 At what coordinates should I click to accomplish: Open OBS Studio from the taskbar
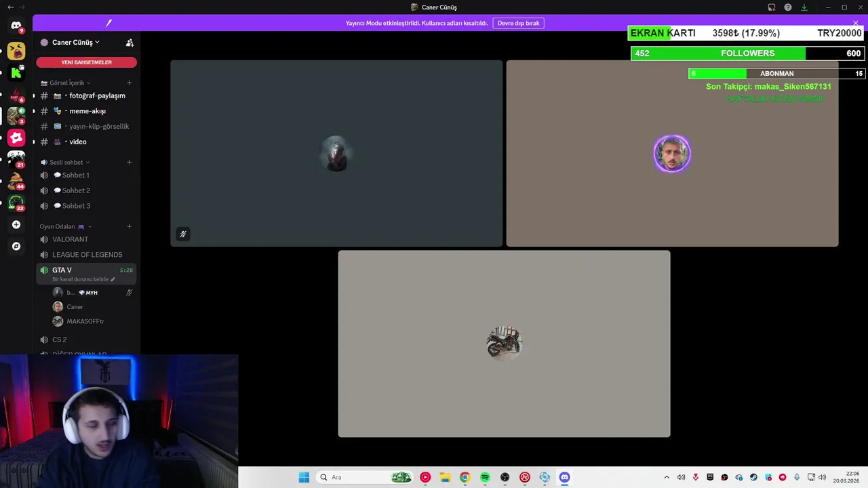pyautogui.click(x=505, y=477)
